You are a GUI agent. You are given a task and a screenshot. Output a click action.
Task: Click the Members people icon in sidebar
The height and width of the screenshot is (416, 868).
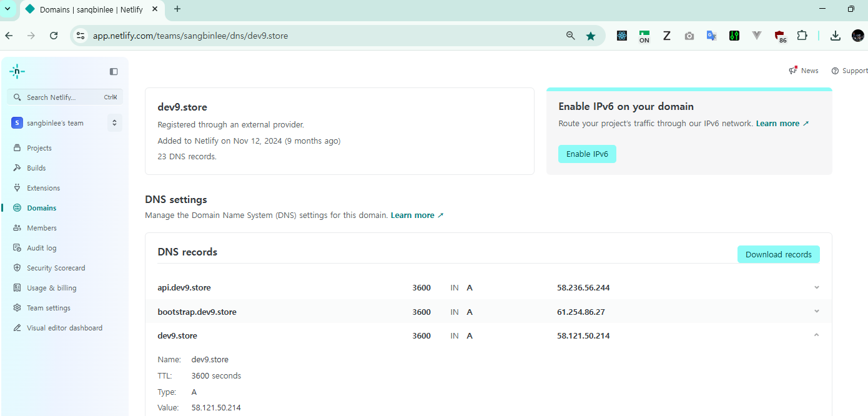click(x=17, y=228)
